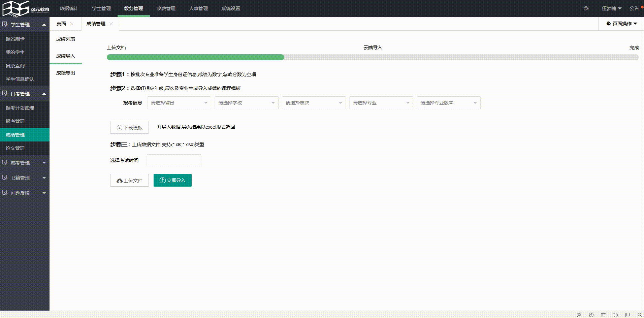Image resolution: width=644 pixels, height=318 pixels.
Task: Click the stacked windows icon in status bar
Action: pyautogui.click(x=627, y=315)
